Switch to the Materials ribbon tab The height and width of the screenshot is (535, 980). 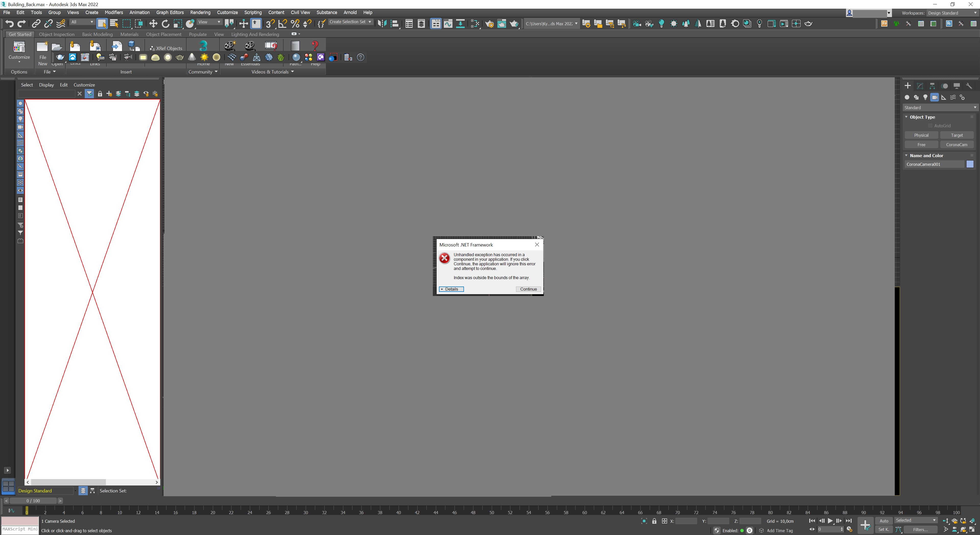pos(129,34)
